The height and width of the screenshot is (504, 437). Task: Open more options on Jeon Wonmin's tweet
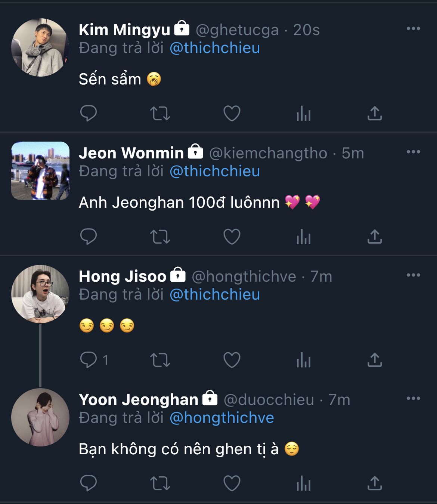click(413, 152)
